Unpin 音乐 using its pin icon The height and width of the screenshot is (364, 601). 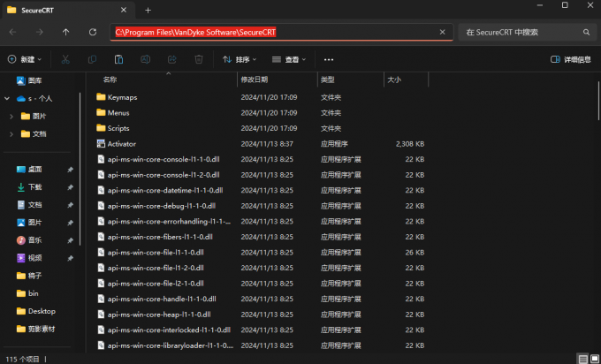click(x=70, y=240)
